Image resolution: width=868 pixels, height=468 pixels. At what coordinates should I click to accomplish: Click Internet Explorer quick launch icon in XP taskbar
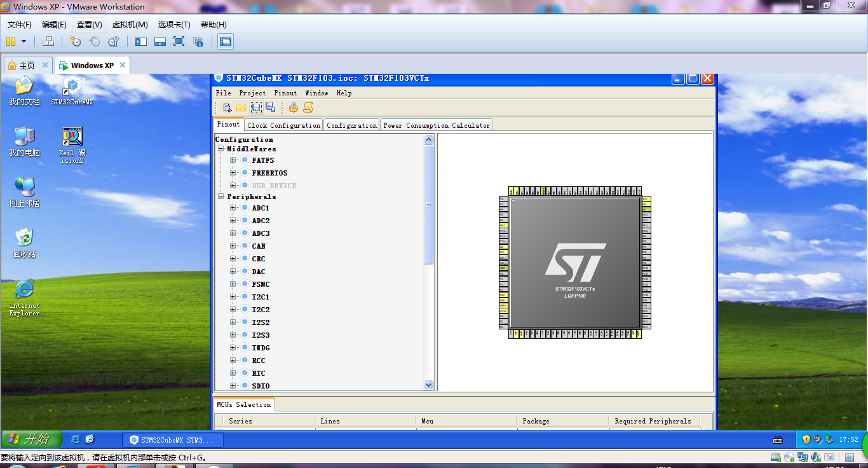pos(76,439)
